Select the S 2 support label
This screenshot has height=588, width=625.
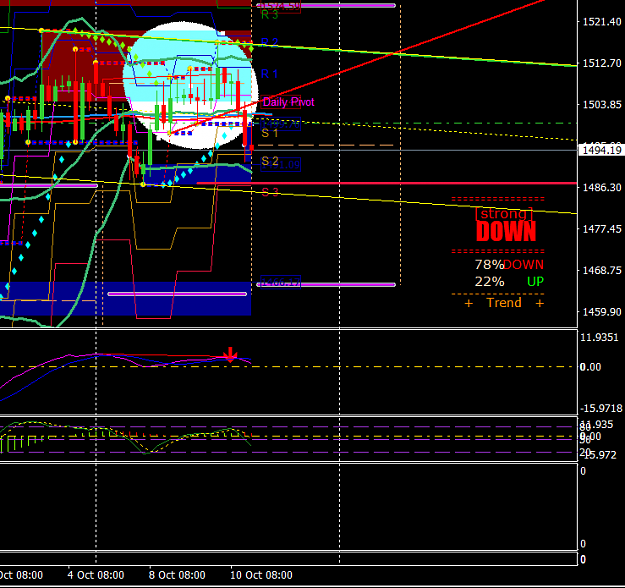[269, 161]
